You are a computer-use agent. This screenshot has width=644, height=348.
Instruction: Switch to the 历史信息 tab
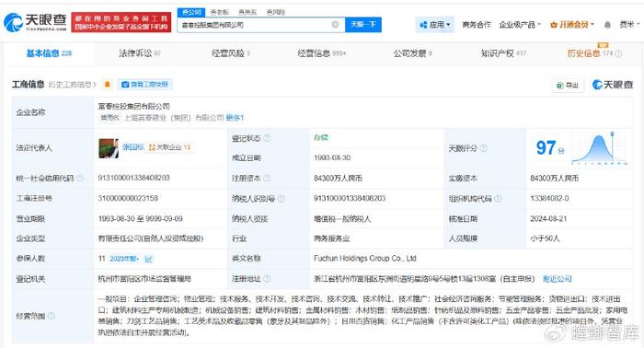click(x=590, y=53)
